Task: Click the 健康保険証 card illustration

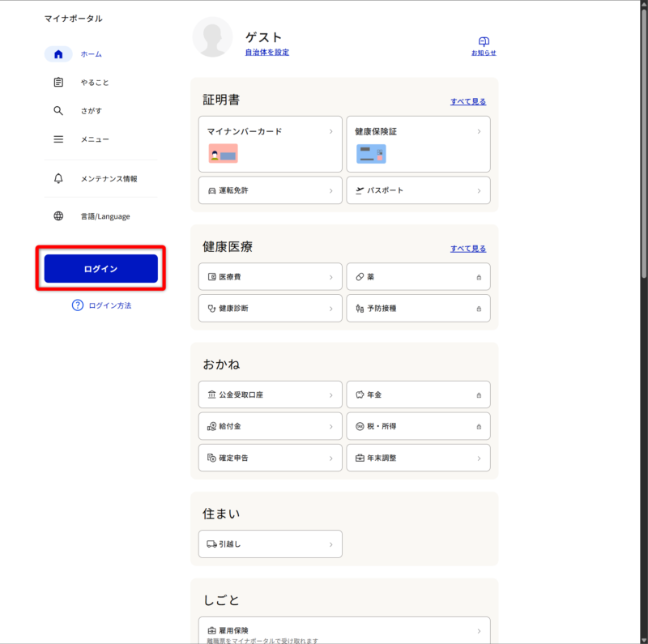Action: [371, 154]
